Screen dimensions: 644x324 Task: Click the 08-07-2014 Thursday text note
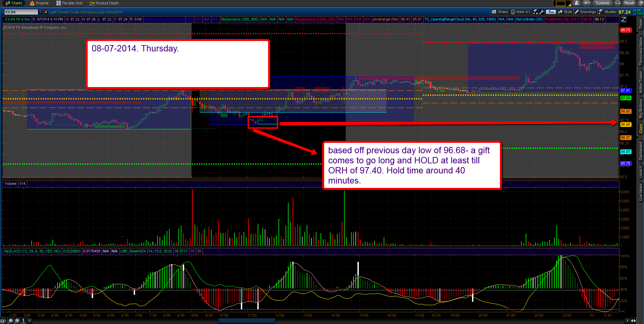pos(178,64)
